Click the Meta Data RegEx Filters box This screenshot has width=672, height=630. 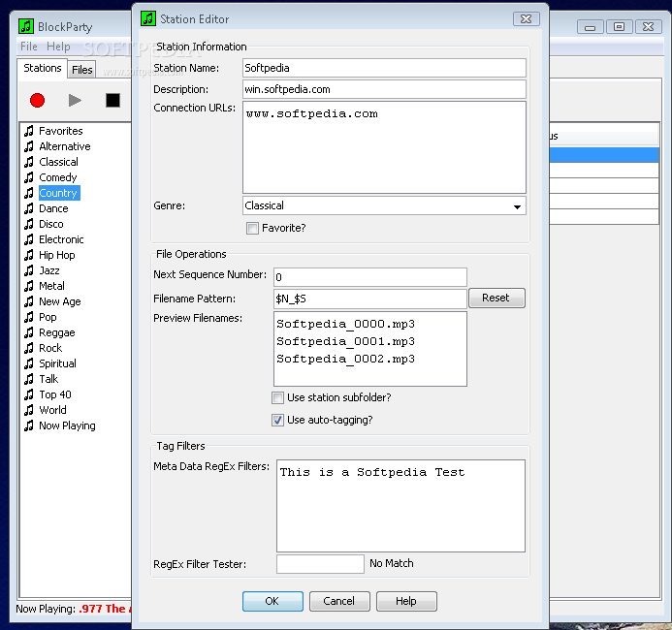pyautogui.click(x=400, y=506)
